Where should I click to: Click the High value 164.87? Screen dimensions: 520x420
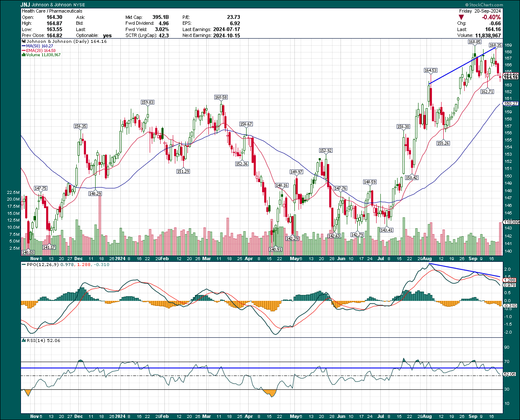point(55,23)
